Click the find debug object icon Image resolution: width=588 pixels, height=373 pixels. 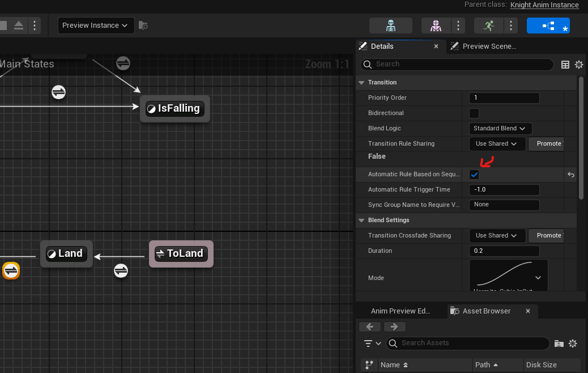pos(143,26)
